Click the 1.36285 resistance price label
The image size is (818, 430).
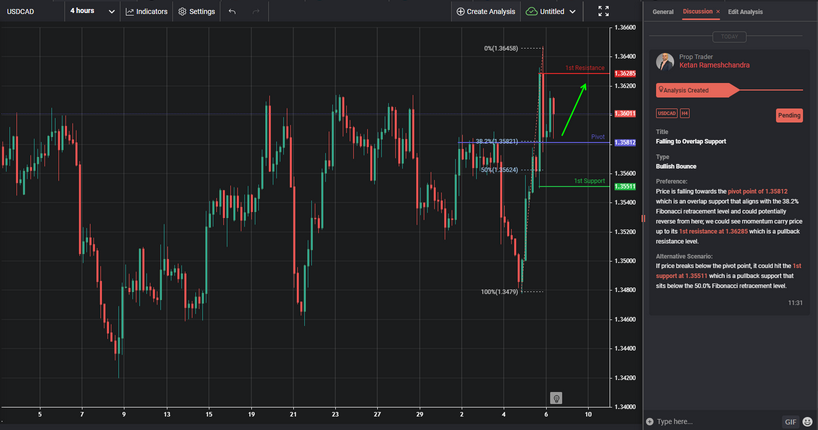pyautogui.click(x=625, y=74)
